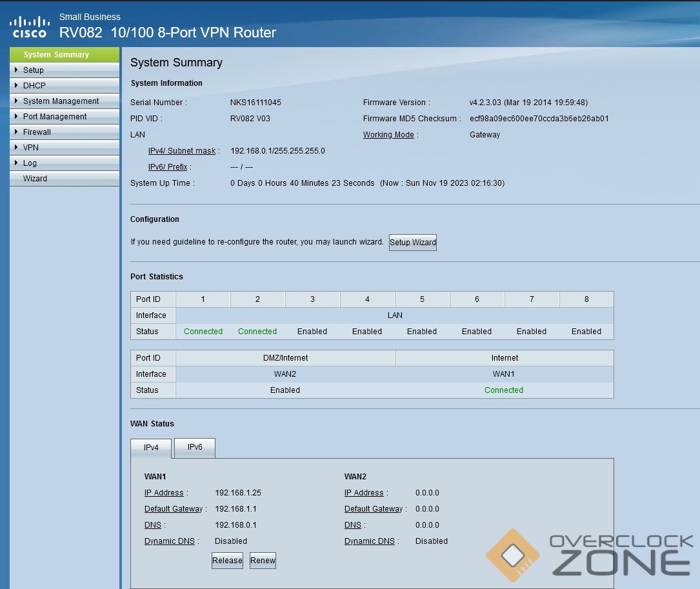This screenshot has width=700, height=589.
Task: Select PID VID value RV082 V03
Action: 250,118
